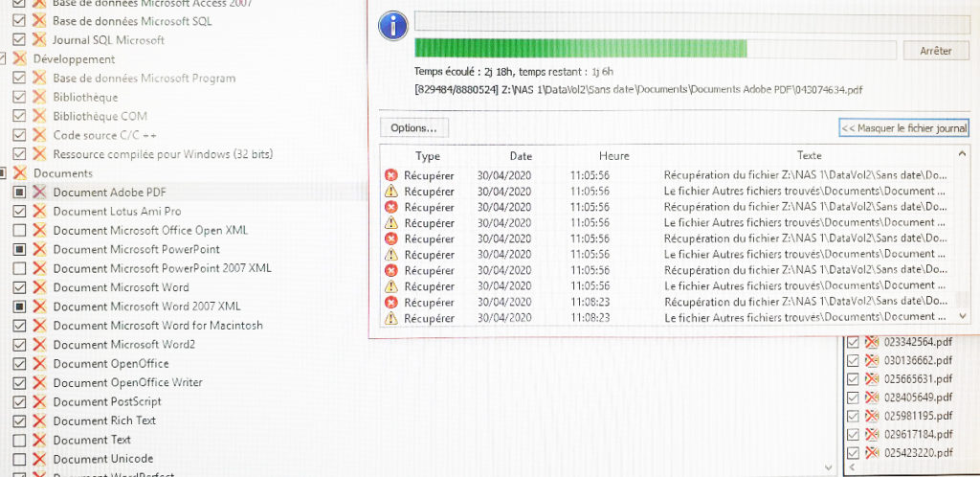Click the file icon of 025423220.pdf
Viewport: 980px width, 477px height.
coord(871,453)
